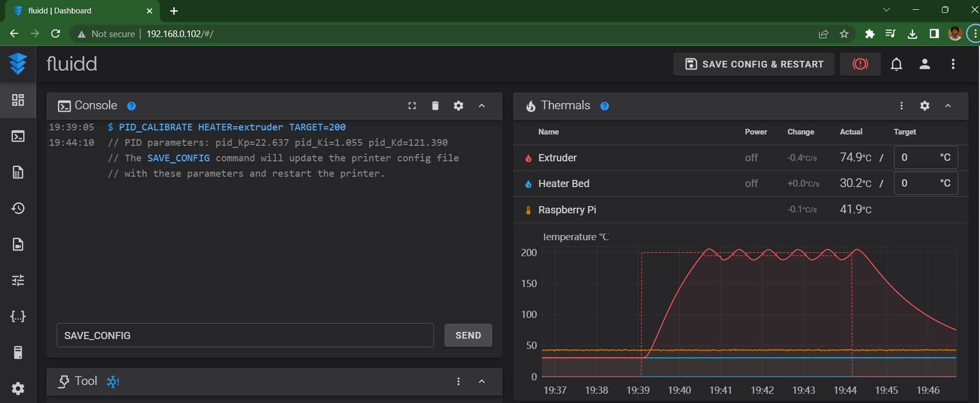
Task: Click the Tool panel snowflake warning icon
Action: (112, 381)
